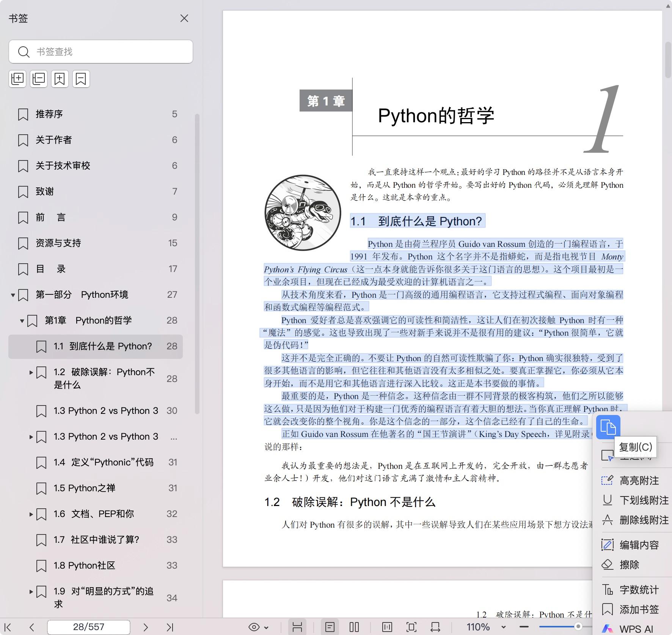The width and height of the screenshot is (672, 635).
Task: Go to the next page
Action: pyautogui.click(x=145, y=627)
